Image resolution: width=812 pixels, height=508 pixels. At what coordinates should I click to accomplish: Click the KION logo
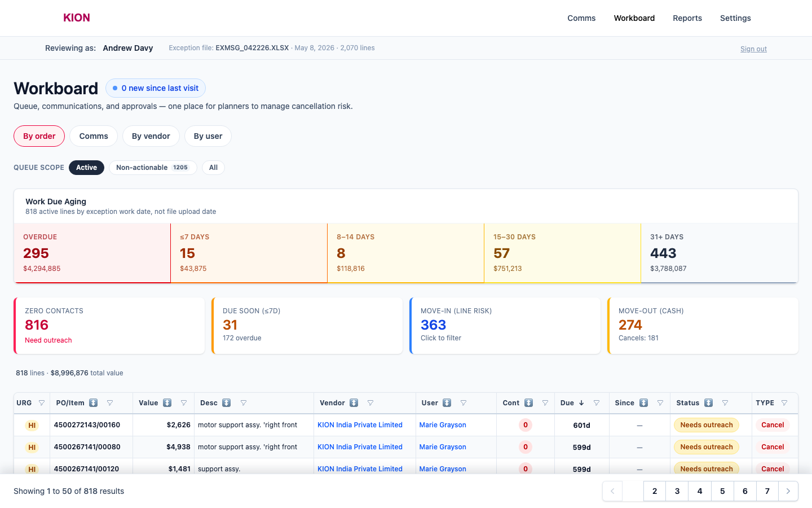coord(77,17)
